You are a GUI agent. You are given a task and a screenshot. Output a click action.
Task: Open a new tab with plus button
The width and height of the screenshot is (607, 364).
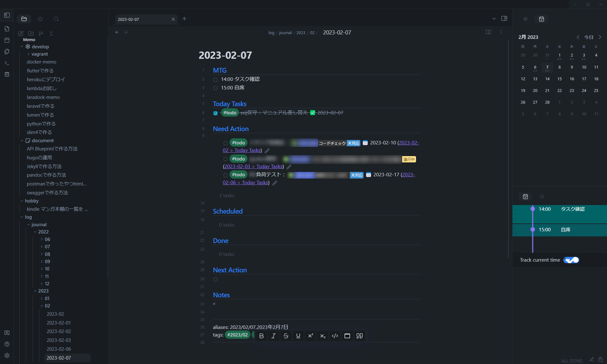click(184, 19)
